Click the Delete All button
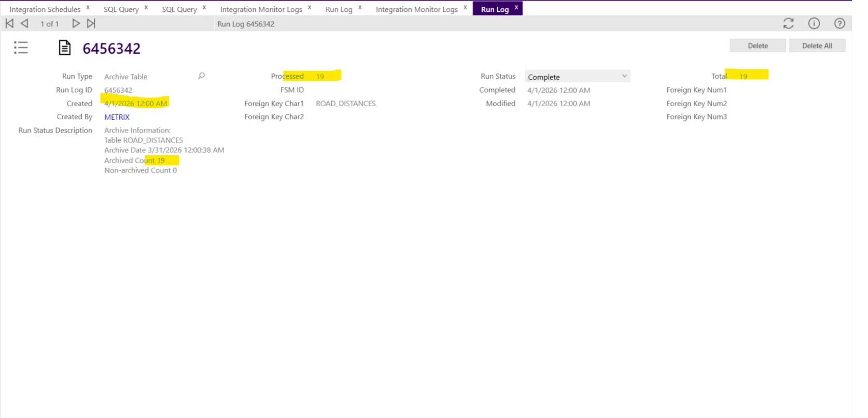 (817, 46)
